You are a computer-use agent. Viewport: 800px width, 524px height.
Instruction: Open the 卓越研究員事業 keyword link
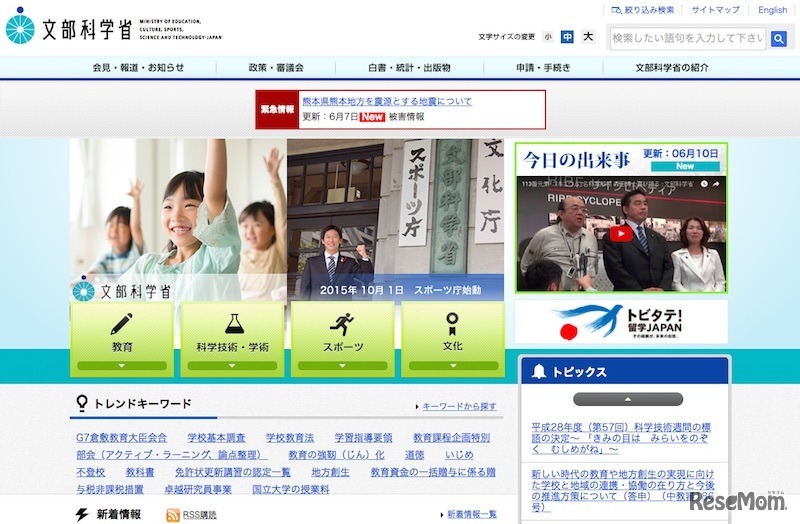(198, 490)
